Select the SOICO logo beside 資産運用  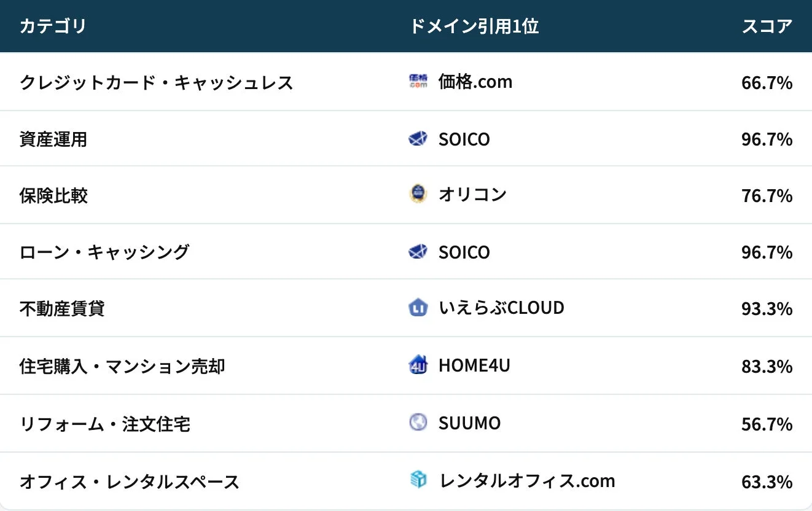click(418, 139)
